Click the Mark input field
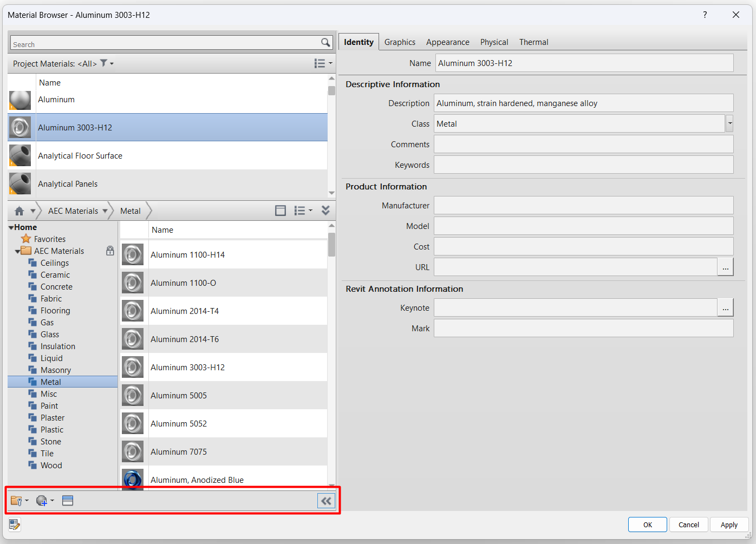756x544 pixels. coord(583,328)
